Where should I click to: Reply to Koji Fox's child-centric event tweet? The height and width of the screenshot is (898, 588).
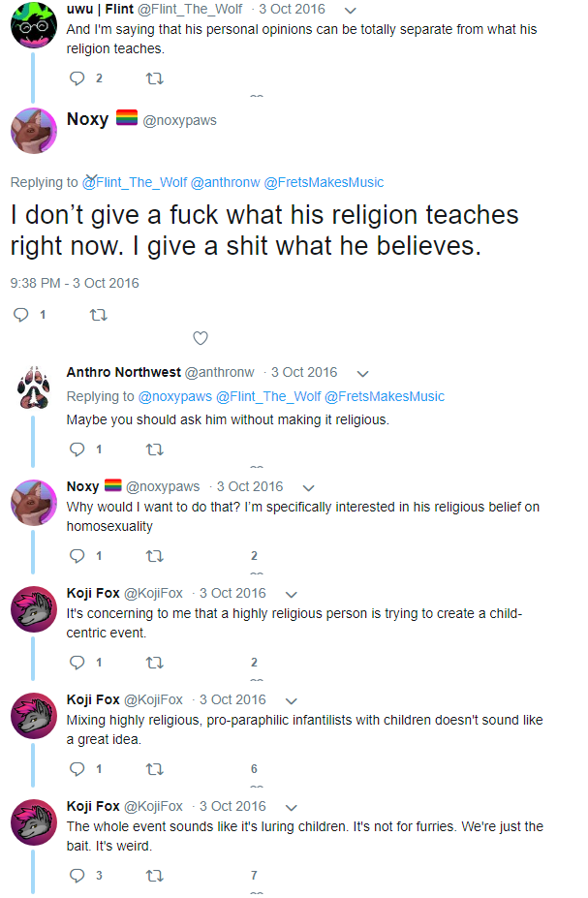pos(77,663)
